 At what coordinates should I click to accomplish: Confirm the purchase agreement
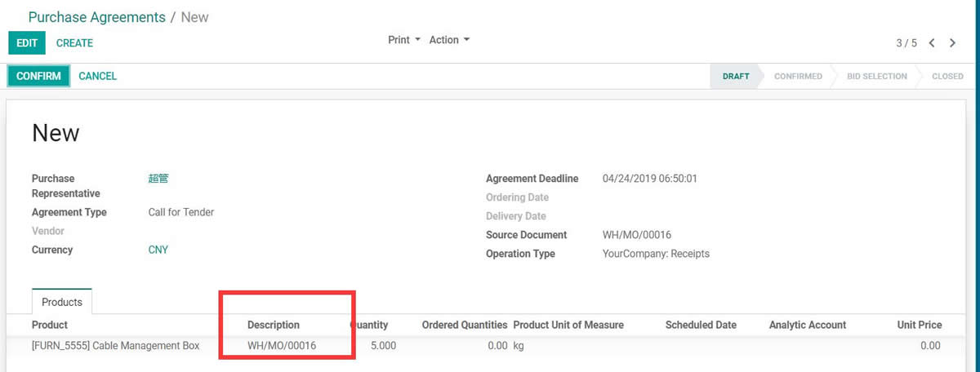[x=38, y=76]
